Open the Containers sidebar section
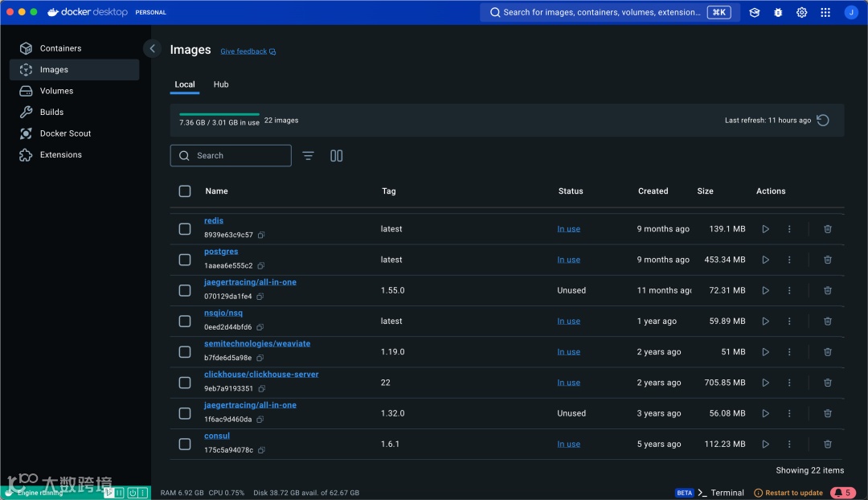 pyautogui.click(x=74, y=48)
